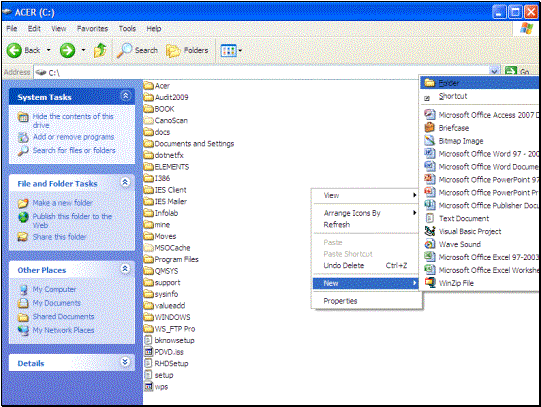Screen dimensions: 541x407
Task: Click Add or remove programs link
Action: click(73, 137)
